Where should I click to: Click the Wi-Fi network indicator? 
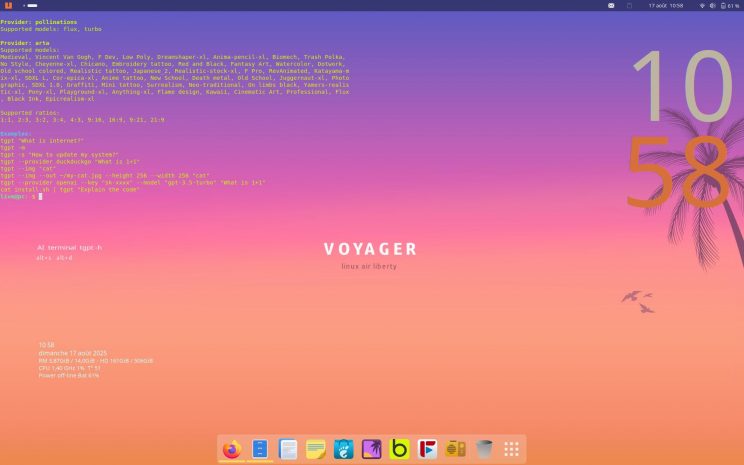tap(702, 6)
